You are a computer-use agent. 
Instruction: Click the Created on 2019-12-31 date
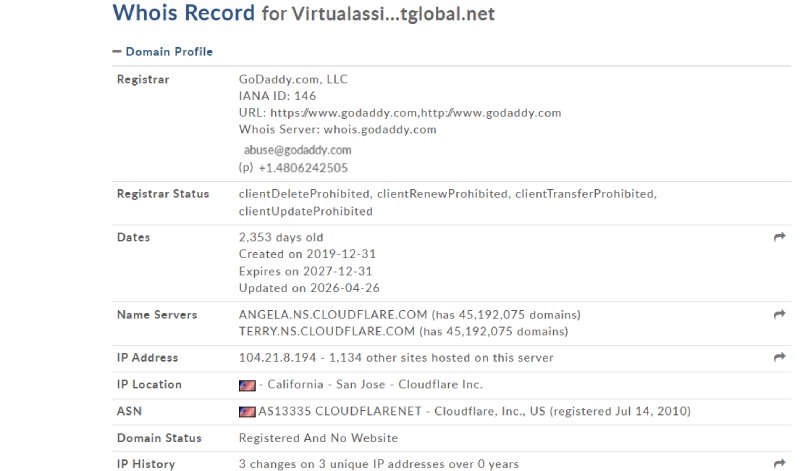307,254
